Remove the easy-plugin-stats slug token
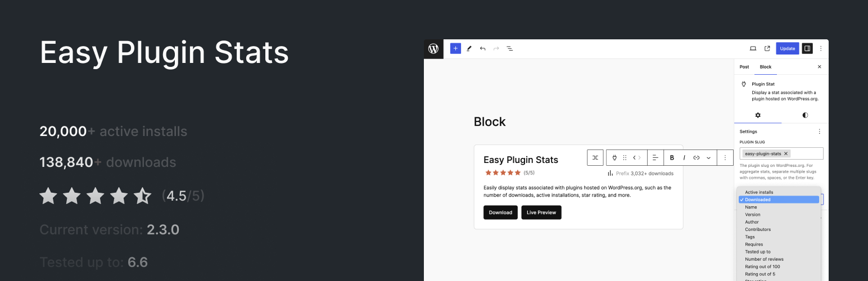The height and width of the screenshot is (281, 868). 786,153
